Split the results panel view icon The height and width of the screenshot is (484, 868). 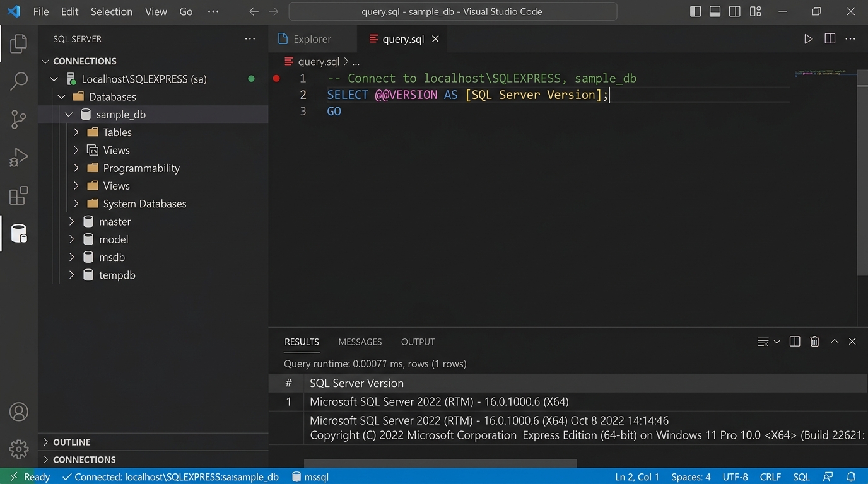point(795,342)
